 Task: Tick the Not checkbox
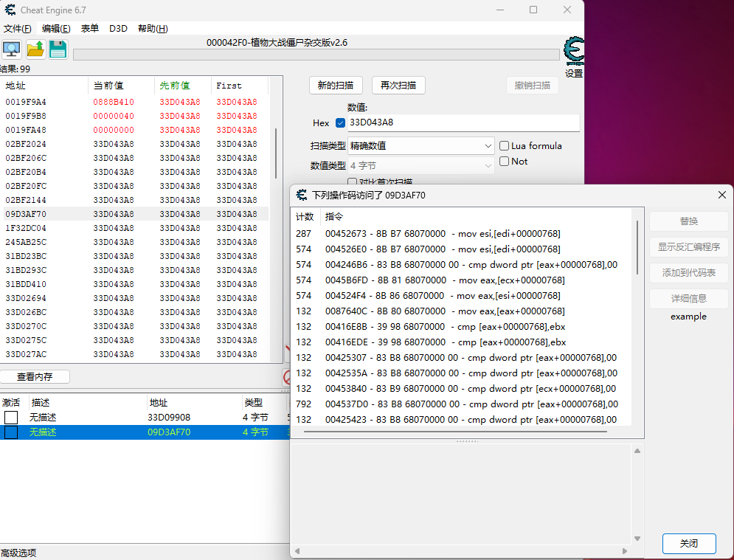click(x=505, y=162)
